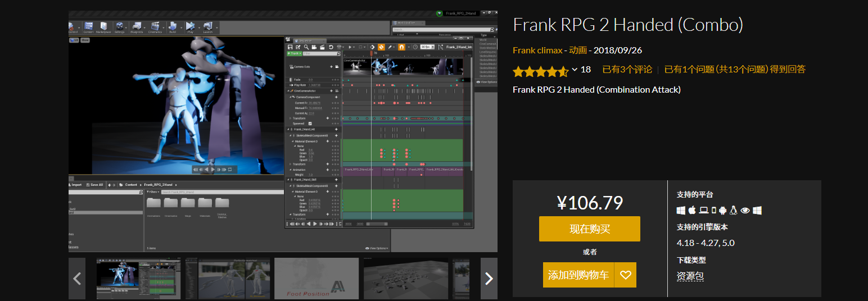Click the laptop platform icon
This screenshot has width=868, height=301.
704,211
